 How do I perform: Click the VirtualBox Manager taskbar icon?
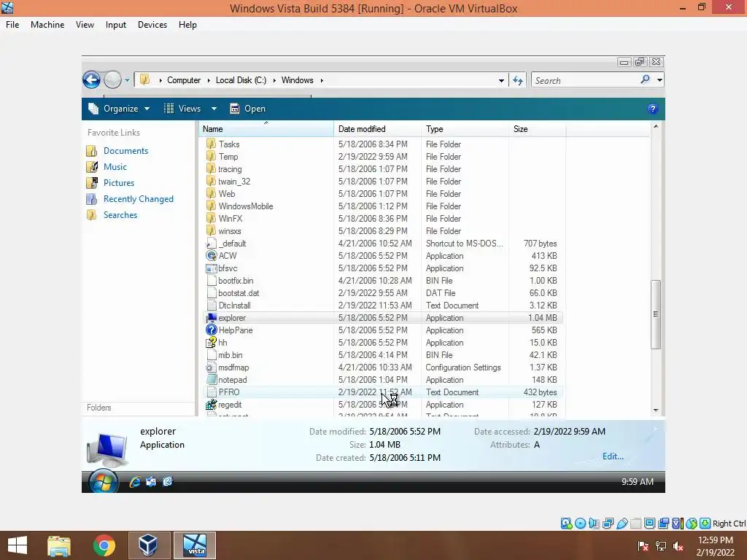tap(148, 545)
